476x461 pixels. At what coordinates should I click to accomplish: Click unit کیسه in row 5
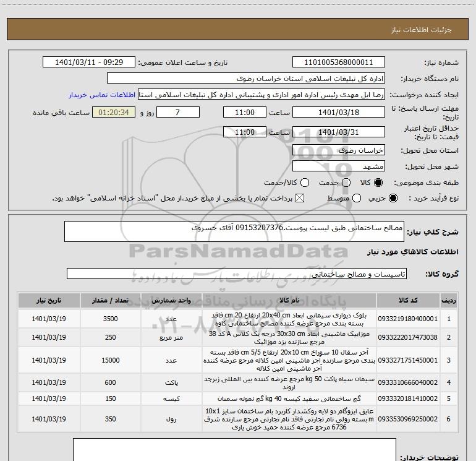coord(171,399)
